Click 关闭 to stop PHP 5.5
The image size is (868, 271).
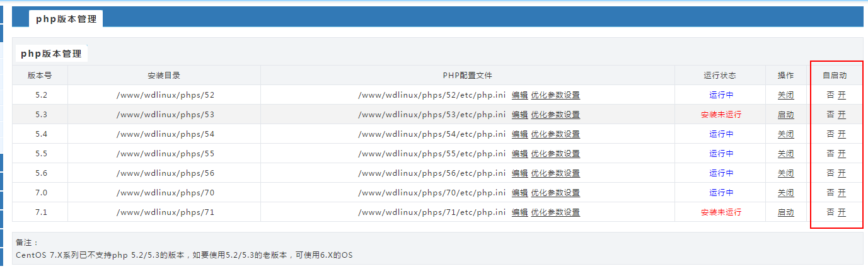tap(785, 154)
